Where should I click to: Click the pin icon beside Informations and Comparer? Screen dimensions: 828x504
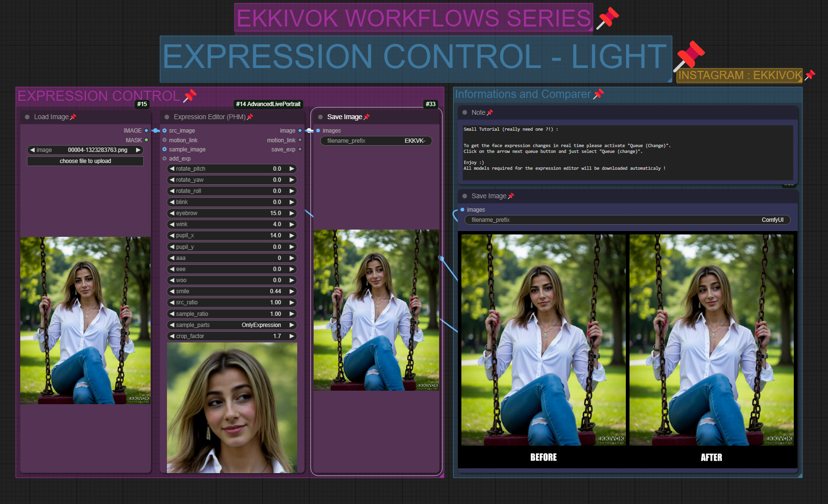click(x=599, y=94)
